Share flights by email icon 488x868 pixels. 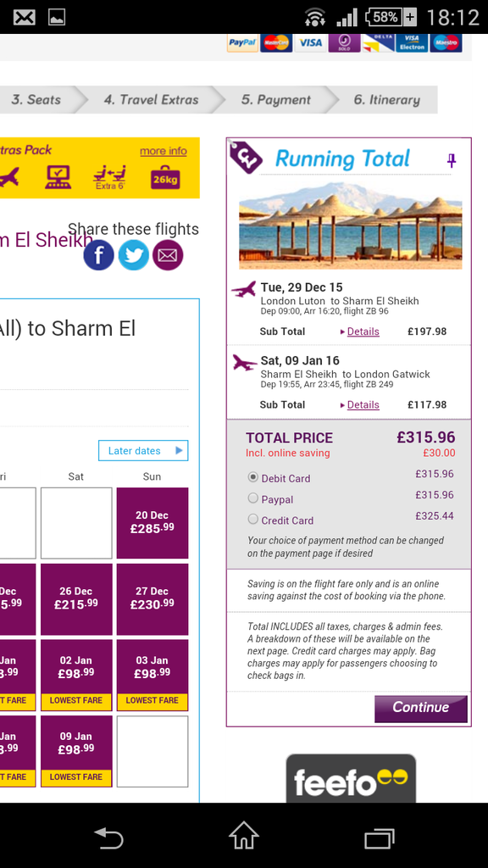168,255
